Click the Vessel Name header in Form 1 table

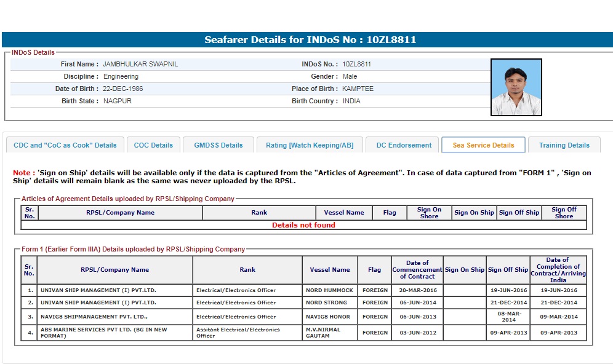tap(329, 270)
